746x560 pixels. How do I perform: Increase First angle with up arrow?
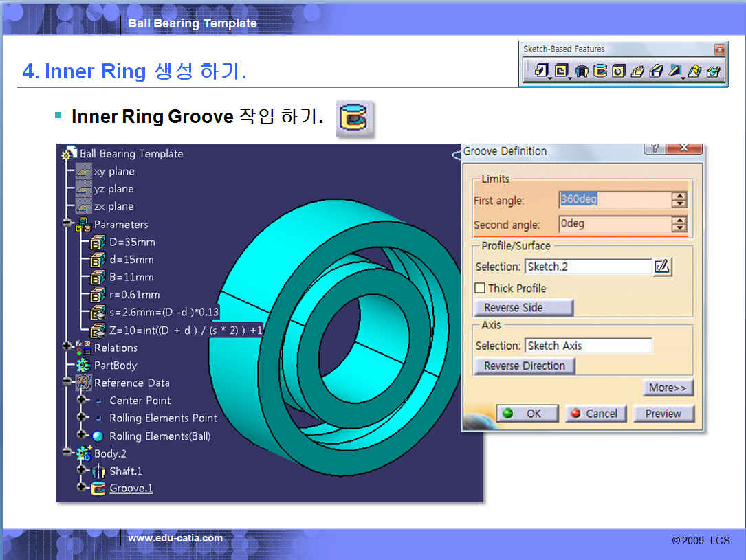679,196
